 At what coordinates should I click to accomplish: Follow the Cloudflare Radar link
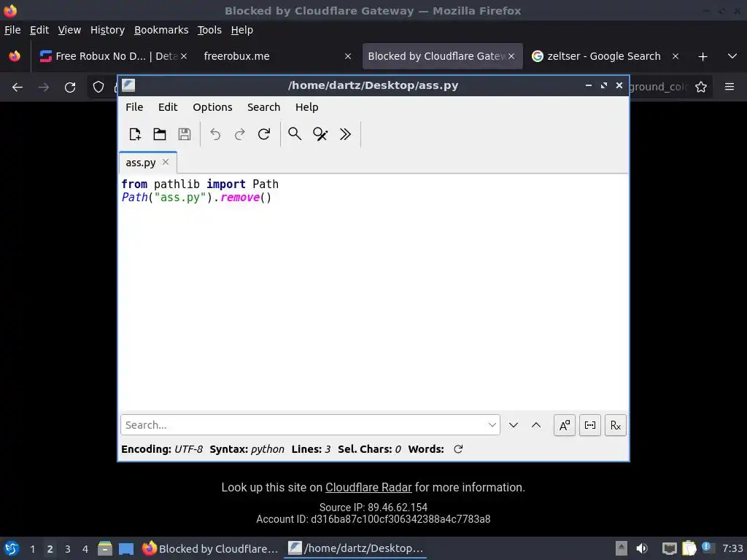[368, 488]
